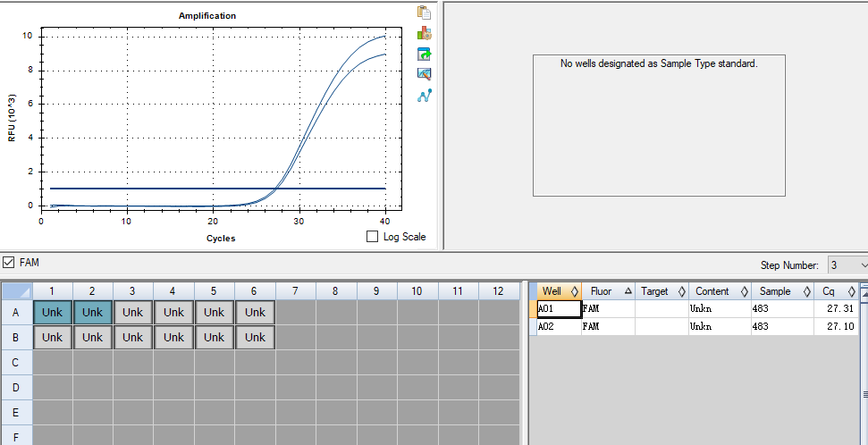Select plate row B header
Image resolution: width=868 pixels, height=445 pixels.
pyautogui.click(x=16, y=338)
